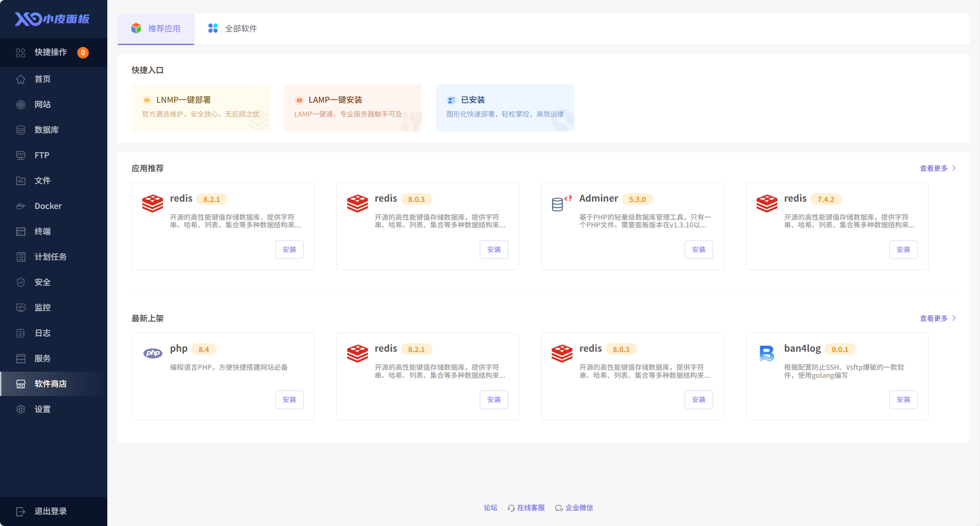Click the php logo icon in 最新上架
The height and width of the screenshot is (526, 980).
pyautogui.click(x=153, y=353)
